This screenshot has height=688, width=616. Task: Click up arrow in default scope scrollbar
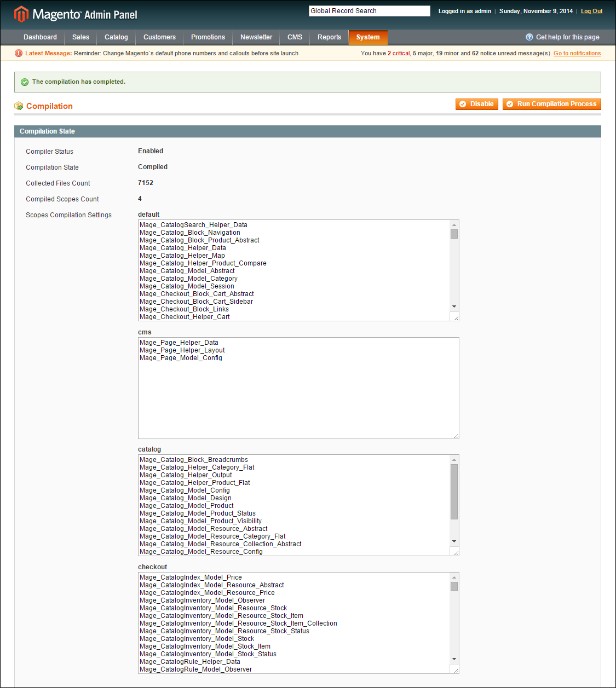click(x=454, y=225)
